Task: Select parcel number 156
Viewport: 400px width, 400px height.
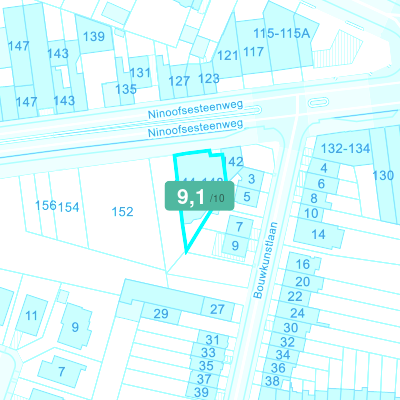Action: [x=46, y=205]
